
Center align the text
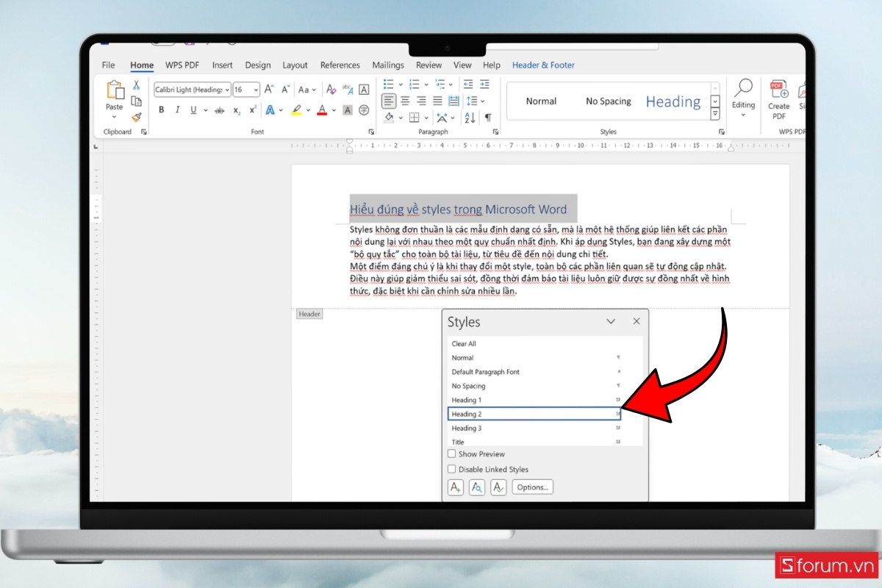(x=406, y=101)
